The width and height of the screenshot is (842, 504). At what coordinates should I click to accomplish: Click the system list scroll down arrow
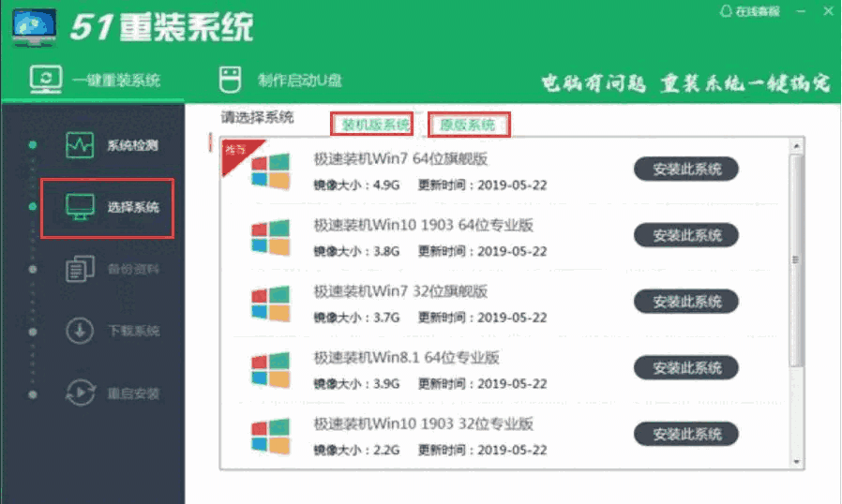coord(796,462)
